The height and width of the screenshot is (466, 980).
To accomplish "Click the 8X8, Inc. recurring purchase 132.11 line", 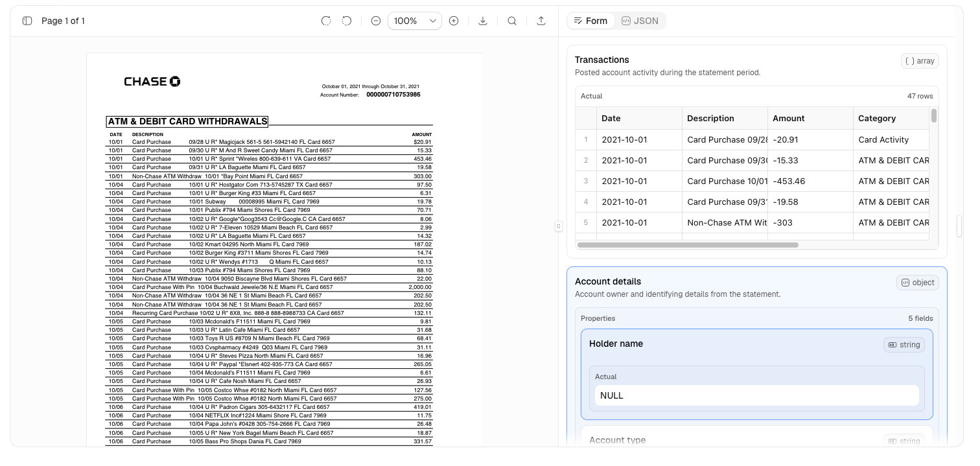I will tap(270, 313).
